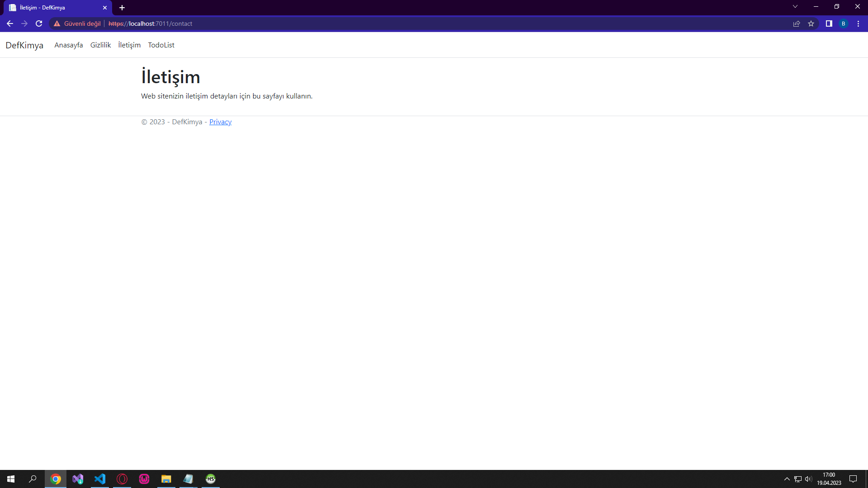The image size is (868, 488).
Task: Open Gizlilik page from navbar
Action: (x=100, y=45)
